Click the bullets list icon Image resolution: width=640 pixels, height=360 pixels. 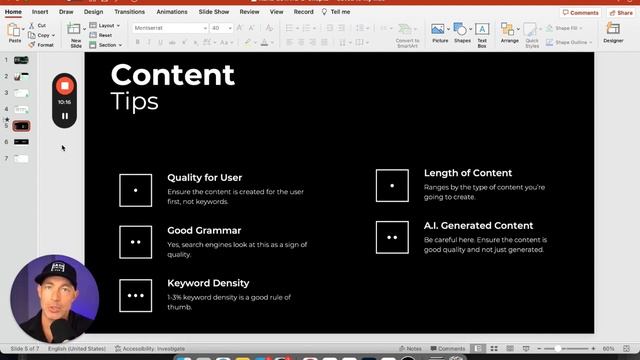[289, 28]
